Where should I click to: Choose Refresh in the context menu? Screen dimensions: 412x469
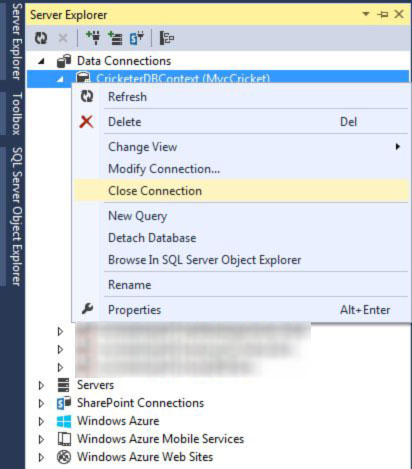[x=241, y=97]
